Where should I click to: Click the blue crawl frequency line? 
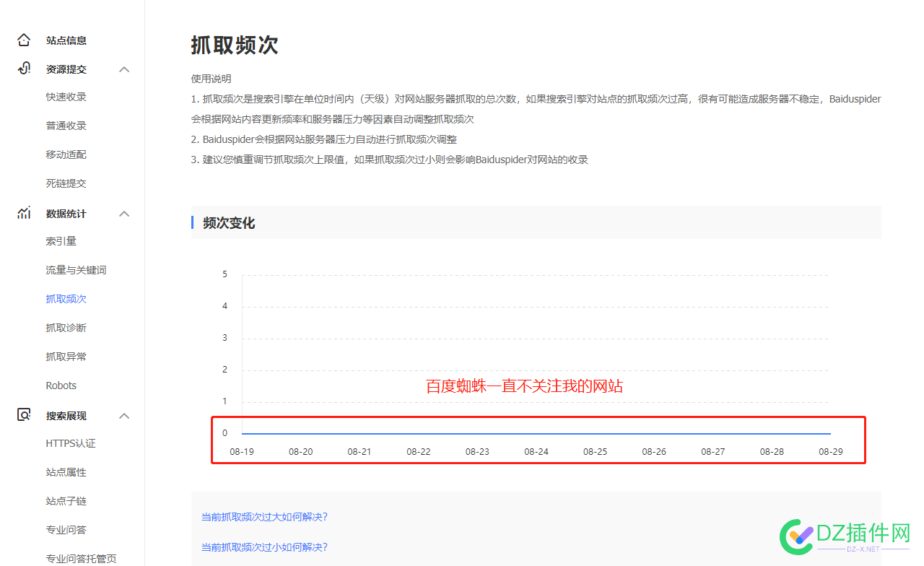[x=536, y=434]
